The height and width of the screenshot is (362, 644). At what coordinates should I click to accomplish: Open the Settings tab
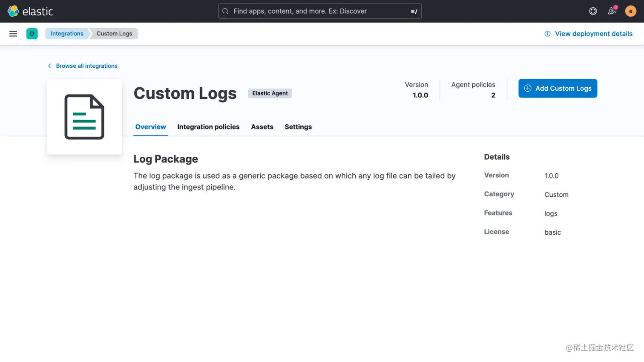[x=298, y=127]
